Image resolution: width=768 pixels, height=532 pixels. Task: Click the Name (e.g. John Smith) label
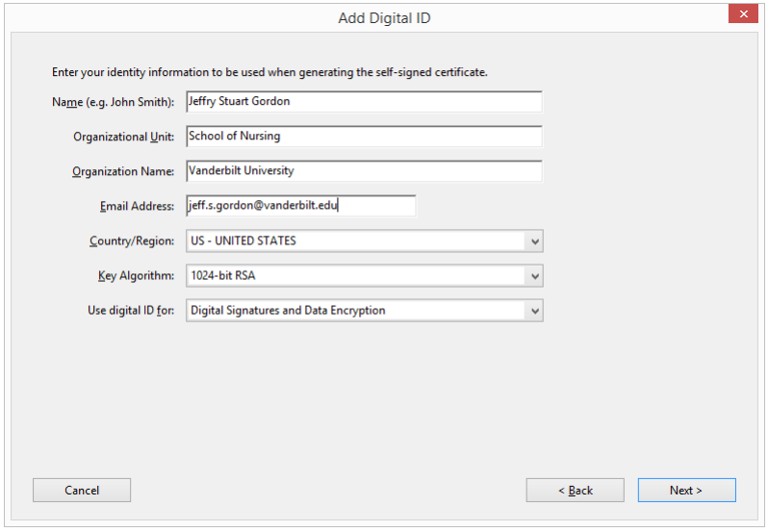[113, 102]
